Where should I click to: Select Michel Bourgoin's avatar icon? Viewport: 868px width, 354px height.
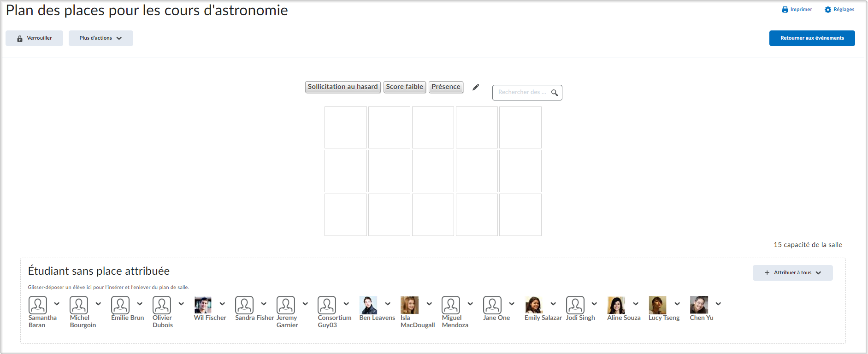[x=79, y=305]
